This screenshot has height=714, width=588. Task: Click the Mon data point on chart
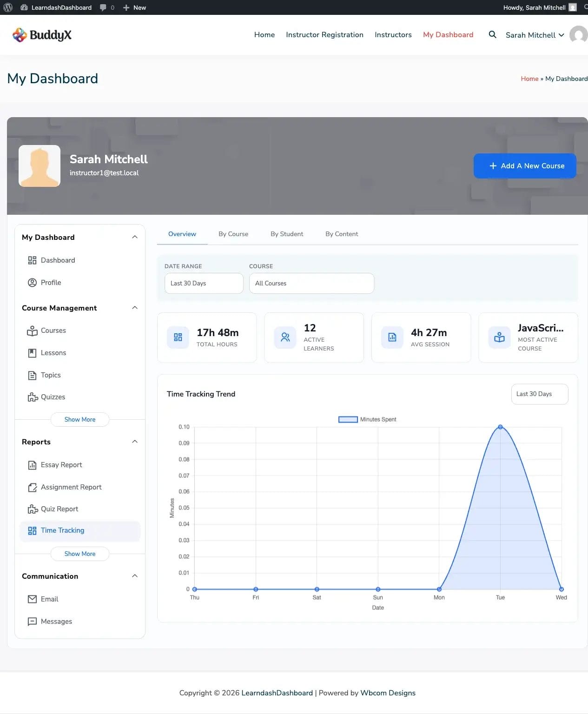(x=439, y=589)
